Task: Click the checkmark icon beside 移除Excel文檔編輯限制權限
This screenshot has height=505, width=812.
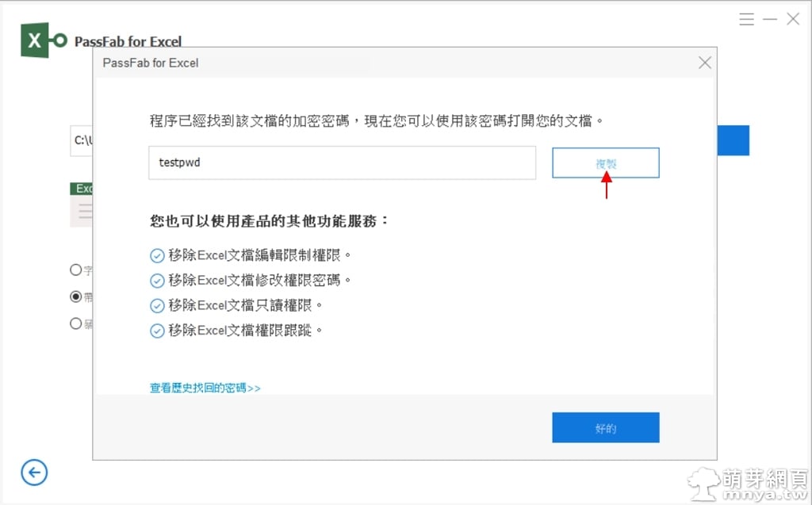Action: click(157, 255)
